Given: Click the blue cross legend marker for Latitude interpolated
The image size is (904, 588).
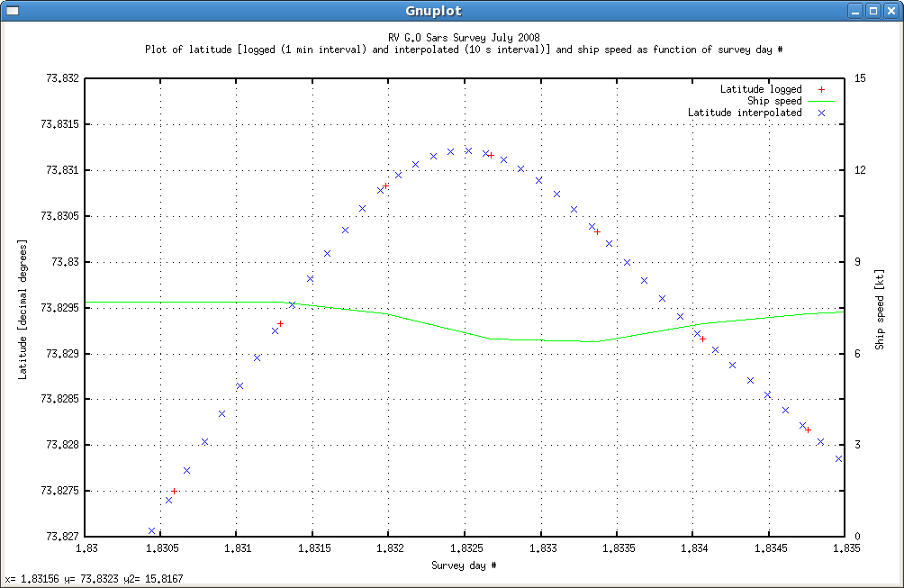Looking at the screenshot, I should (819, 113).
